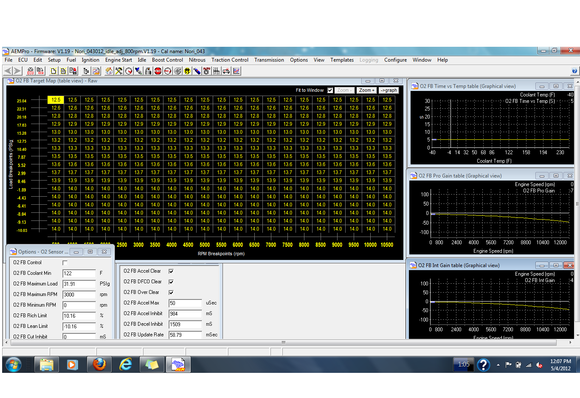
Task: Click the forward arrow toolbar icon
Action: click(x=17, y=71)
